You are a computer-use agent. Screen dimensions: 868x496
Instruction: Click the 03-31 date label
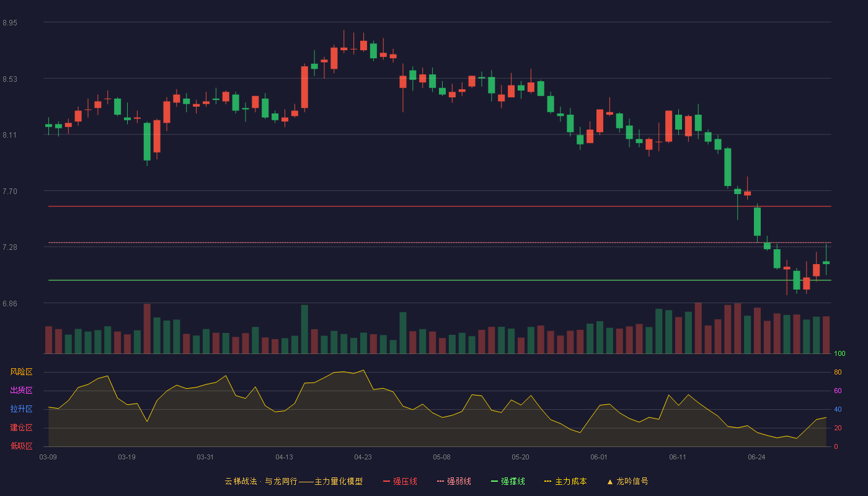tap(205, 457)
